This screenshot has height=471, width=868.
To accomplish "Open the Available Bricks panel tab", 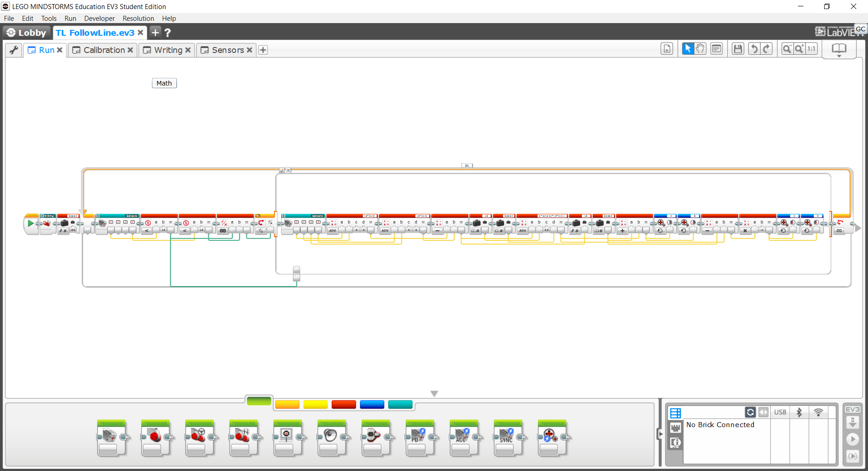I will [675, 413].
